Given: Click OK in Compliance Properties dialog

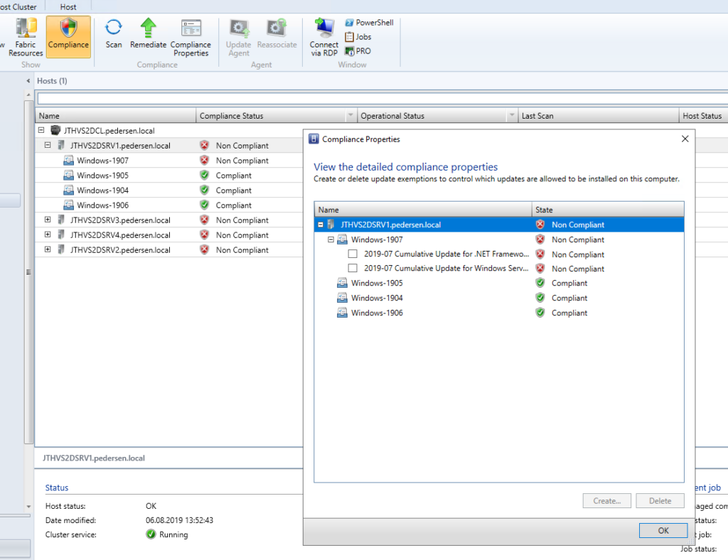Looking at the screenshot, I should click(x=663, y=530).
